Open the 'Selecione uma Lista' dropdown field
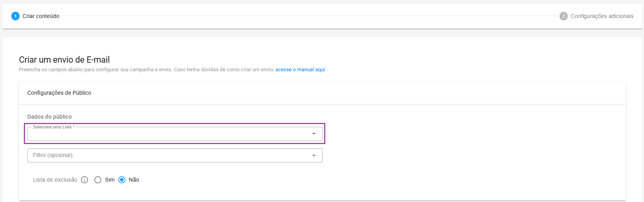The width and height of the screenshot is (644, 202). tap(168, 134)
